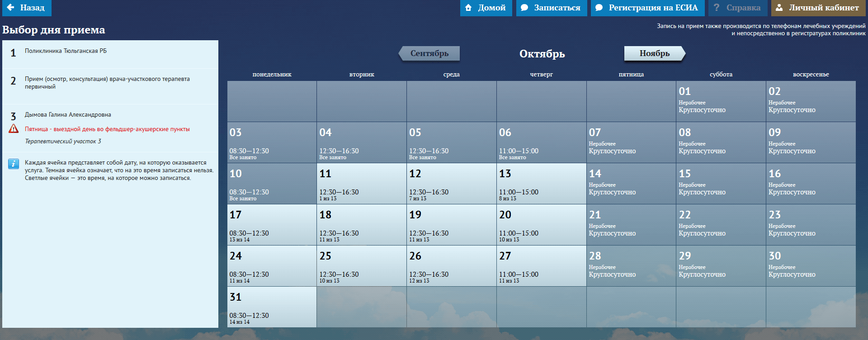868x340 pixels.
Task: Switch to next month Ноябрь
Action: [655, 53]
